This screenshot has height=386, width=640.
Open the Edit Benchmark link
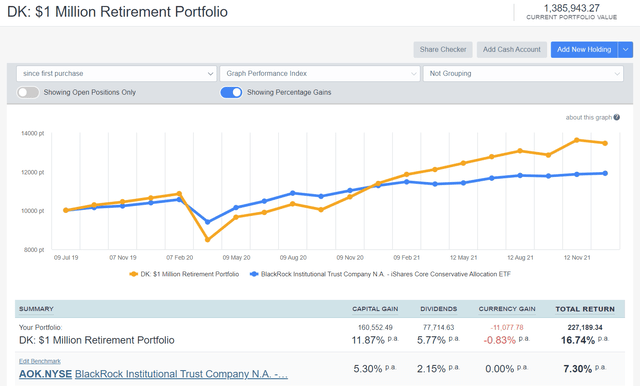pyautogui.click(x=40, y=362)
